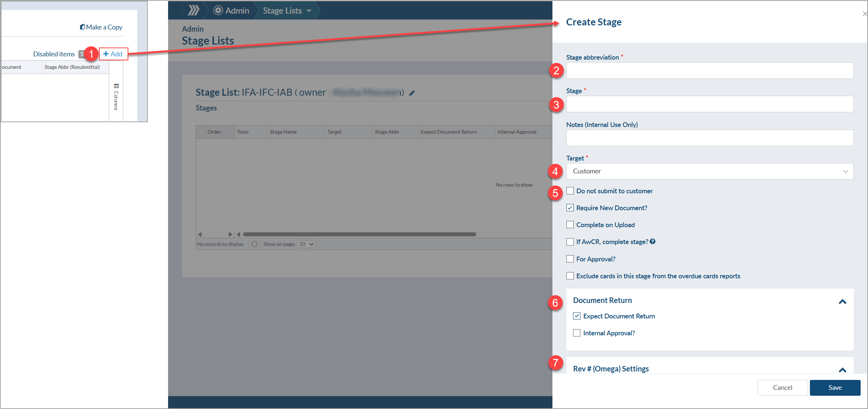This screenshot has height=409, width=868.
Task: Check Do not submit to customer
Action: (x=570, y=191)
